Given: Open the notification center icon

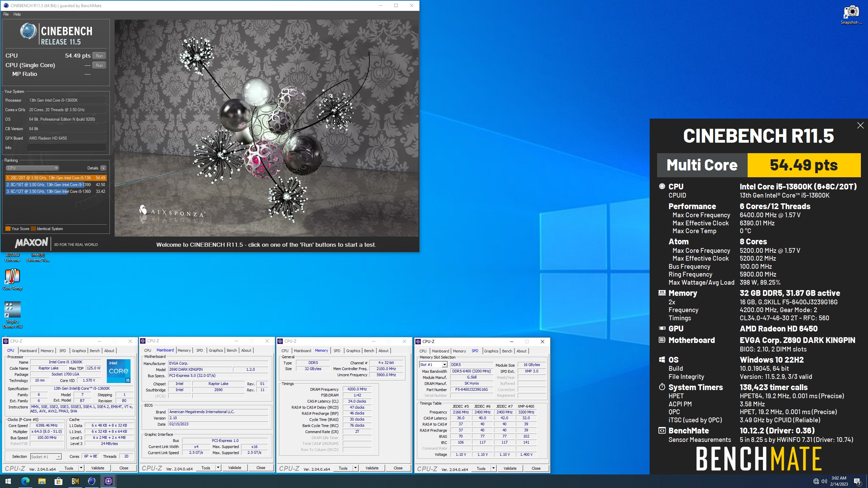Looking at the screenshot, I should 857,481.
